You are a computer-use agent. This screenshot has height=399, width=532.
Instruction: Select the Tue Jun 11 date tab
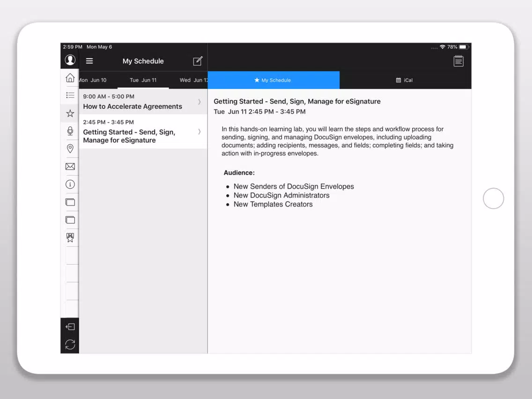click(143, 80)
